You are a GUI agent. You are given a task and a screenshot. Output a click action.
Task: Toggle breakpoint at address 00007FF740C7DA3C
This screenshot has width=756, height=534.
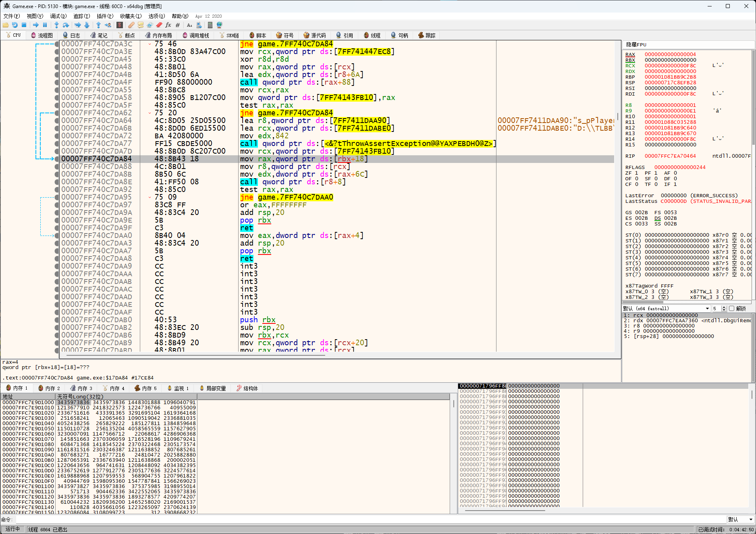[x=57, y=44]
